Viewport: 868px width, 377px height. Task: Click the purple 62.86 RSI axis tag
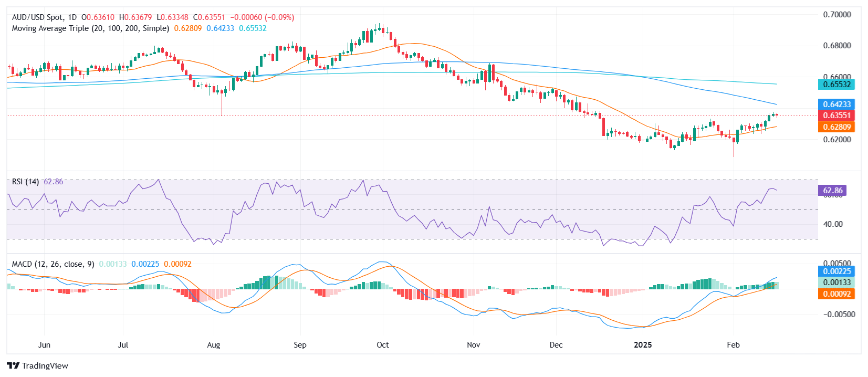click(832, 191)
